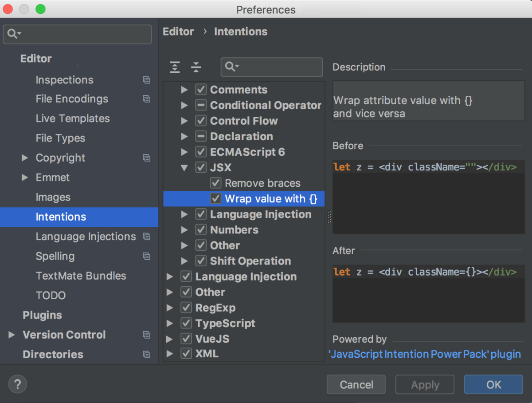Disable the Wrap value with {} intention
The height and width of the screenshot is (403, 532).
click(x=216, y=198)
